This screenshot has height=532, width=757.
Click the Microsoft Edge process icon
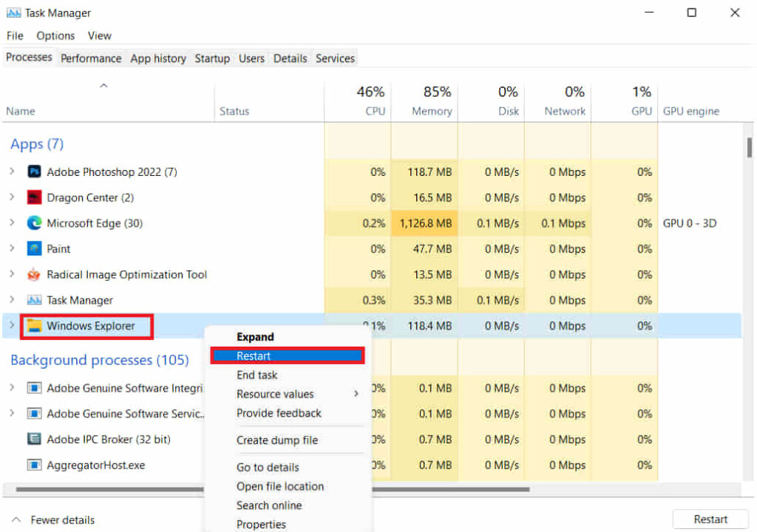coord(34,223)
